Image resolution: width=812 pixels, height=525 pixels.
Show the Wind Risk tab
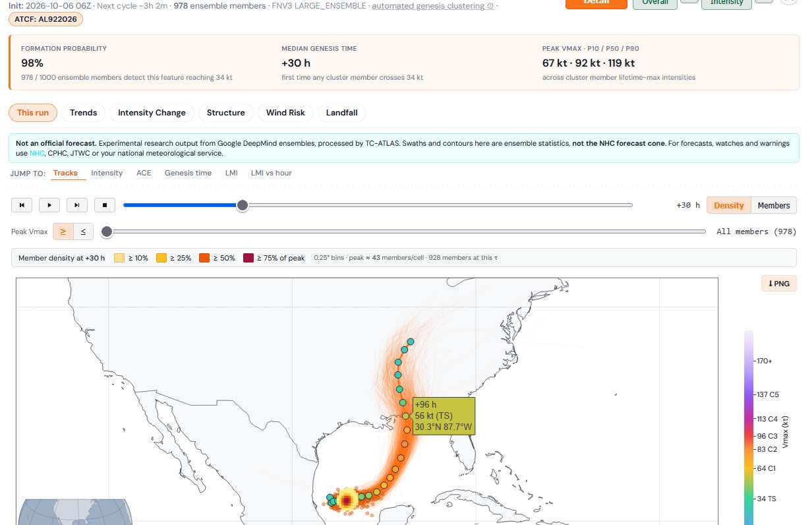[285, 113]
